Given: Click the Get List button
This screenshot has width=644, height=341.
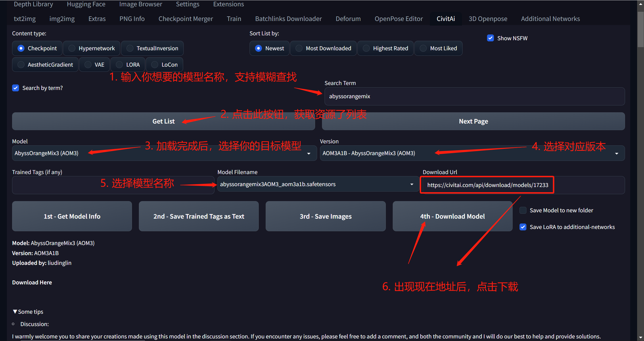Looking at the screenshot, I should [x=163, y=122].
